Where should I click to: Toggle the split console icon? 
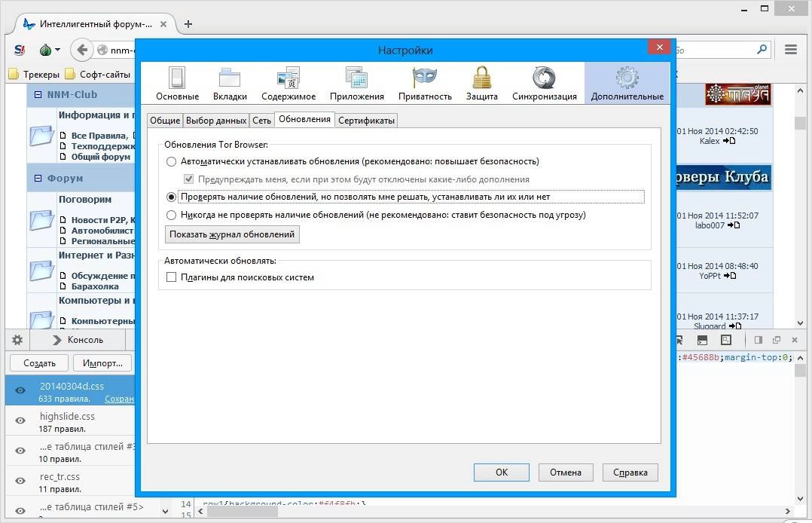(702, 340)
